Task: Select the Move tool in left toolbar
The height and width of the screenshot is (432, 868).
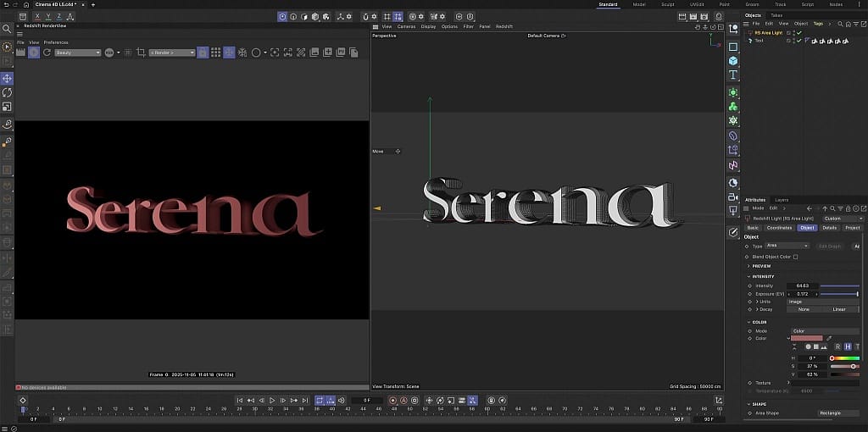Action: [7, 78]
